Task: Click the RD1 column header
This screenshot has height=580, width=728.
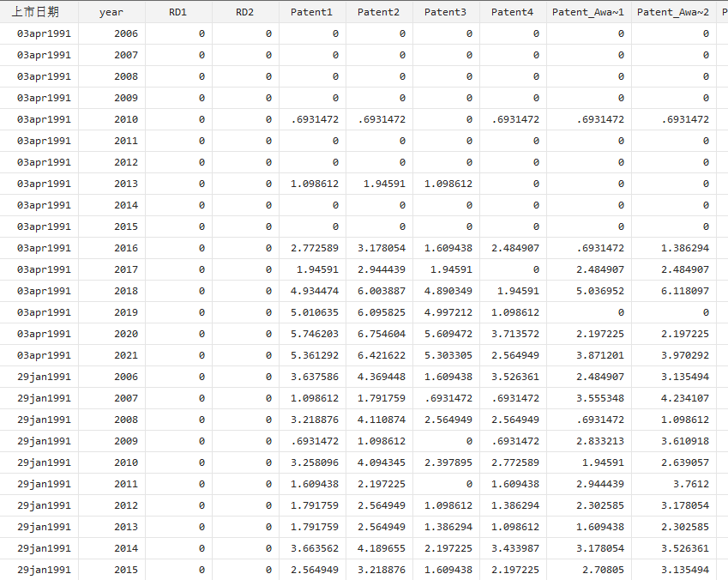Action: [x=178, y=12]
